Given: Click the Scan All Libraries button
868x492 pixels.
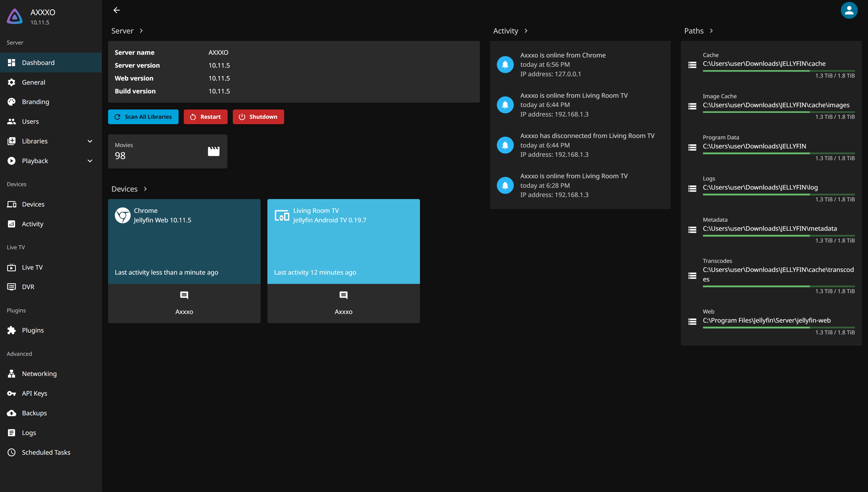Looking at the screenshot, I should 143,116.
